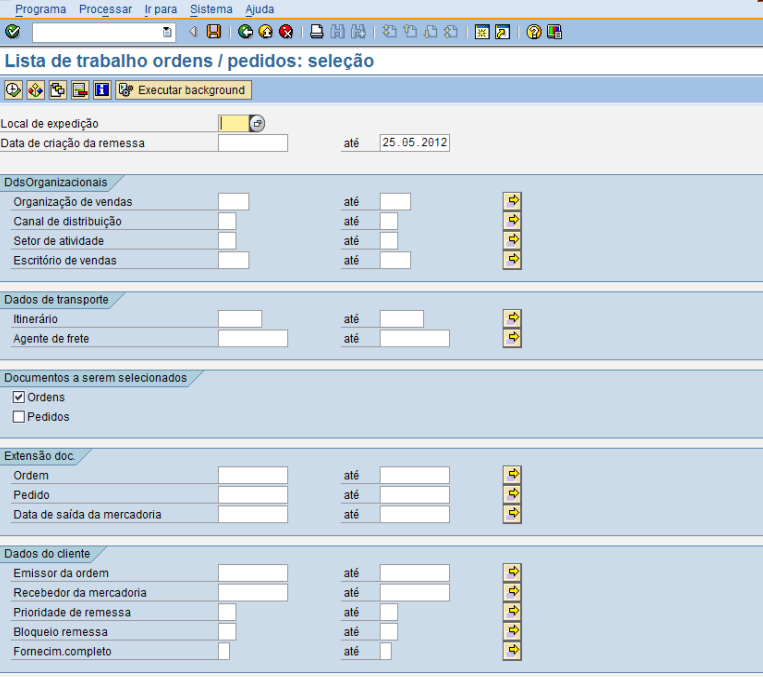Viewport: 763px width, 677px height.
Task: Click the Execute clock icon
Action: 13,90
